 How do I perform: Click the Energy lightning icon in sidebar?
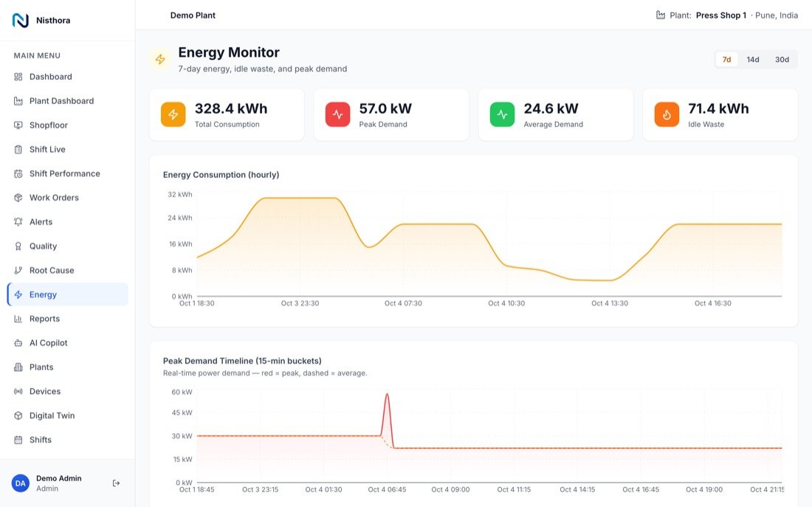[x=18, y=294]
